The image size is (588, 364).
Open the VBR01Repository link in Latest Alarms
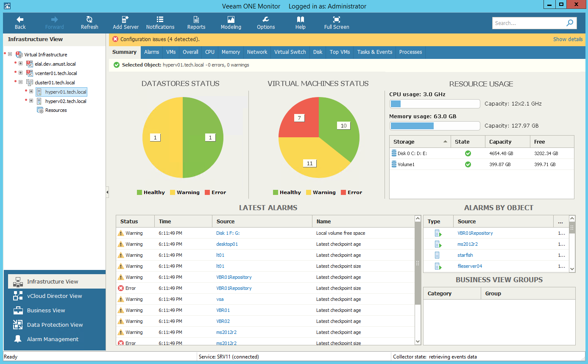[234, 277]
